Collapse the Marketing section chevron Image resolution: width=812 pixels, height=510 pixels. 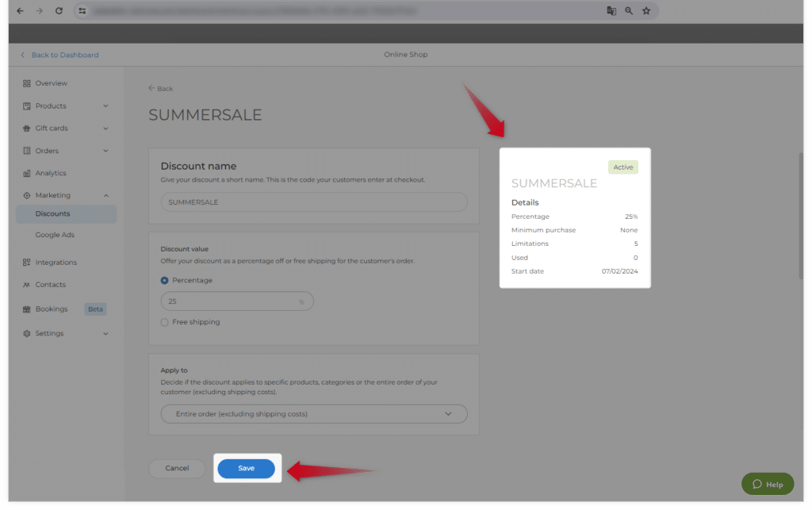coord(105,195)
